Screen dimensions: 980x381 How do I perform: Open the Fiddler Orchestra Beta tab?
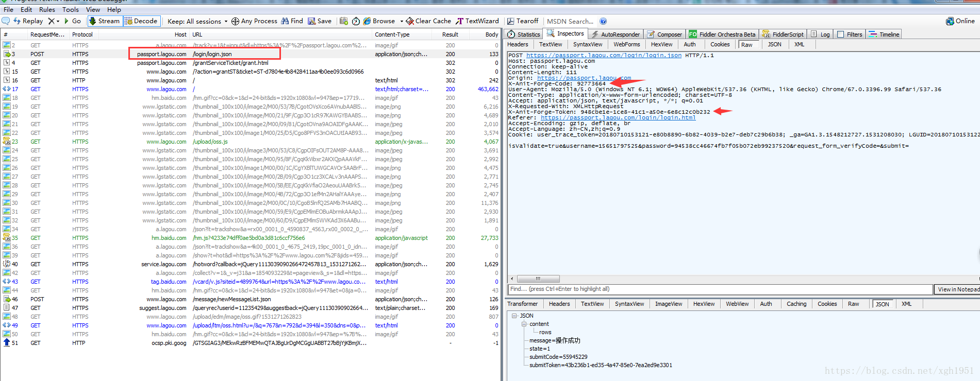[x=722, y=34]
